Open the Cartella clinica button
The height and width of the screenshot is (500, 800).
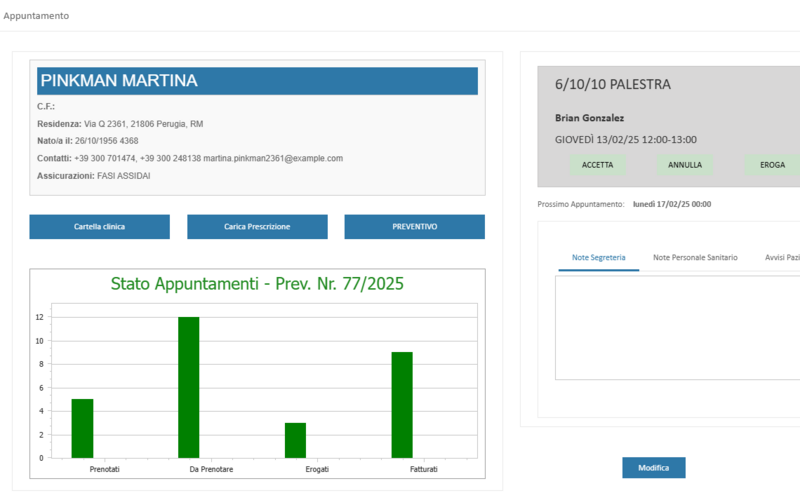[x=100, y=227]
